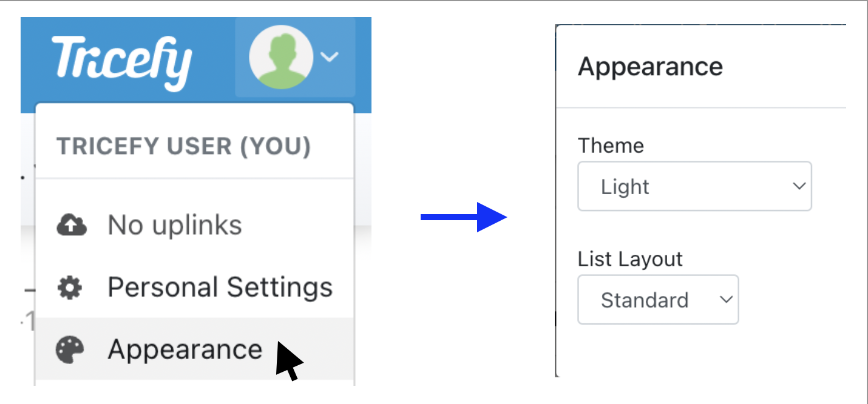Click the List Layout chevron arrow

click(x=726, y=300)
